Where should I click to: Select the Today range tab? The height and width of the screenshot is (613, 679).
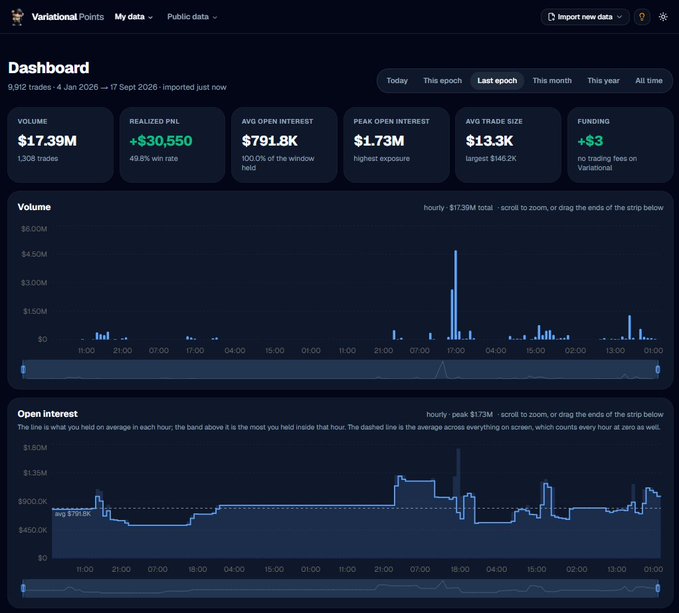(397, 81)
